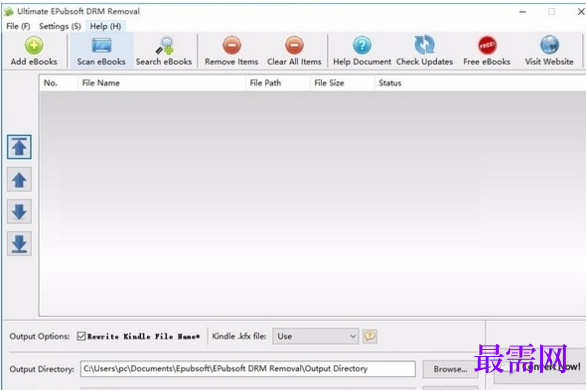Click the app logo in the title bar
Image resolution: width=586 pixels, height=390 pixels.
[x=9, y=12]
